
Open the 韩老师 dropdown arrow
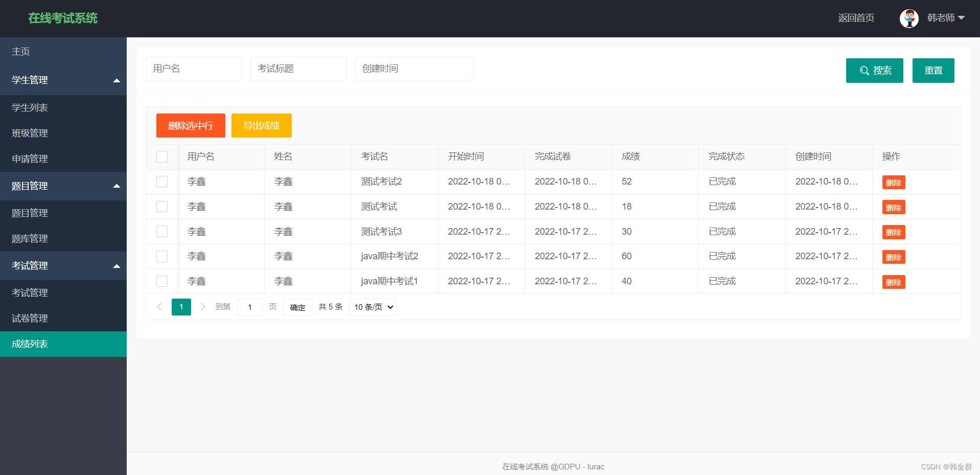[x=961, y=18]
